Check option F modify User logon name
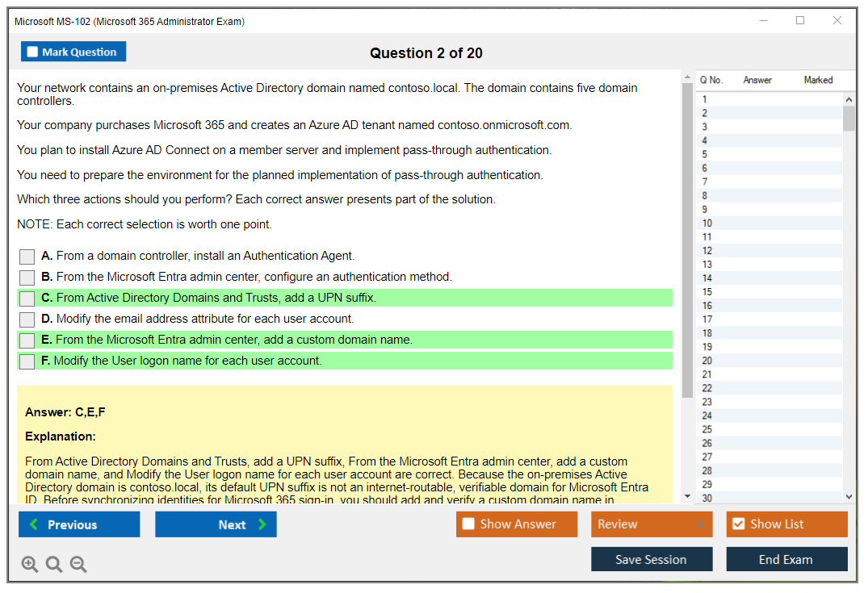 pyautogui.click(x=27, y=361)
